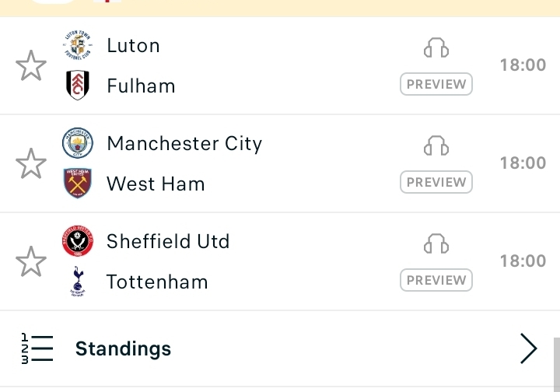Select the West Ham crest
Screen dimensions: 560x392
(78, 183)
